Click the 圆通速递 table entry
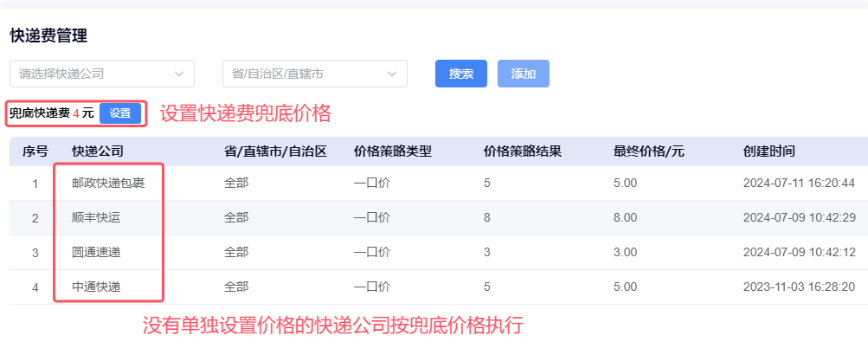Image resolution: width=868 pixels, height=361 pixels. coord(96,252)
